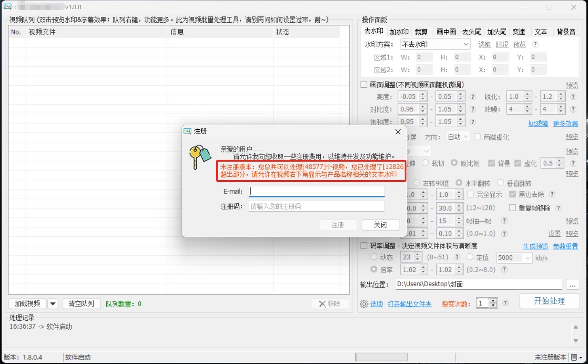
Task: Click the help icon next to (0.0~1.0)
Action: (x=504, y=233)
